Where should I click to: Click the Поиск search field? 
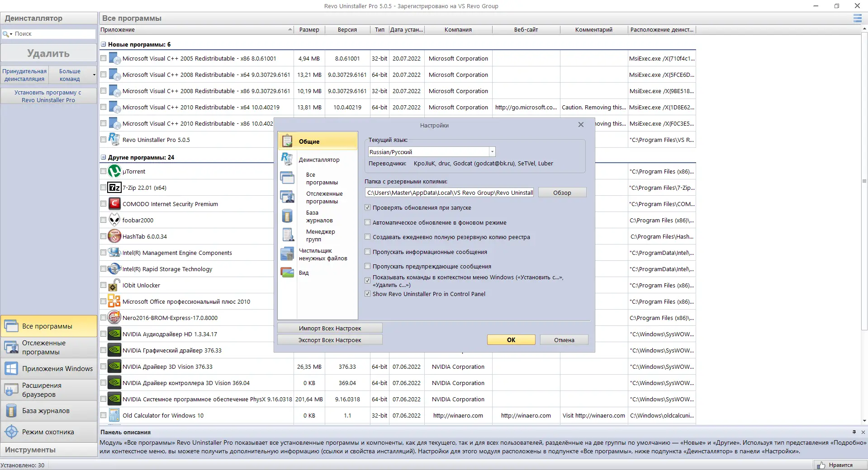pyautogui.click(x=54, y=34)
